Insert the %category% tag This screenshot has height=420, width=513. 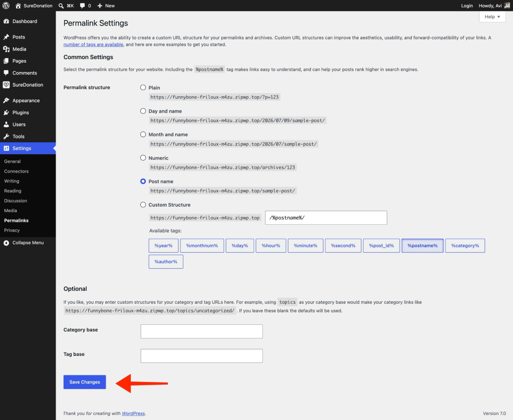pos(465,245)
